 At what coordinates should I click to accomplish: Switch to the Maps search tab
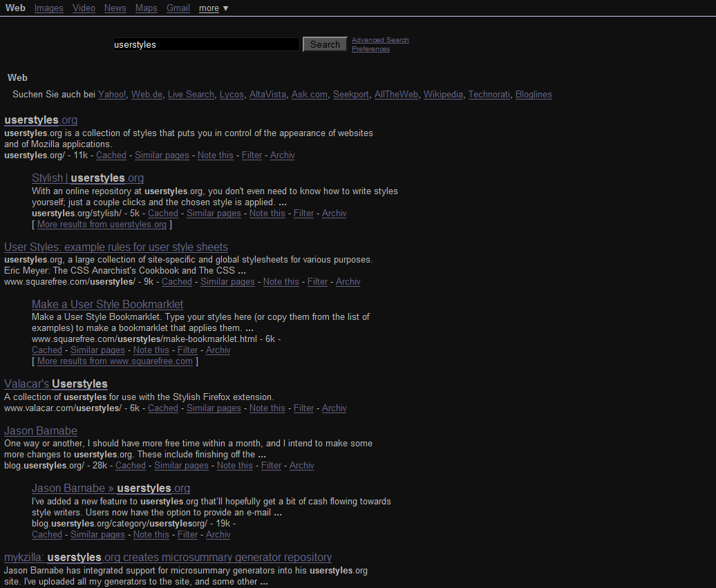point(146,8)
